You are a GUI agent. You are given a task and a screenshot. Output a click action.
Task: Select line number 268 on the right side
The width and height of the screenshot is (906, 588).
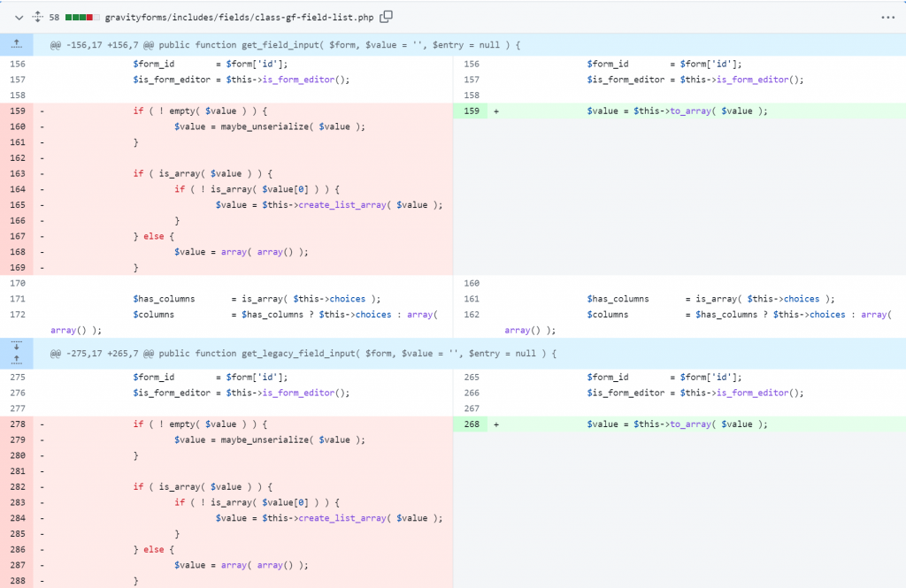click(x=470, y=424)
